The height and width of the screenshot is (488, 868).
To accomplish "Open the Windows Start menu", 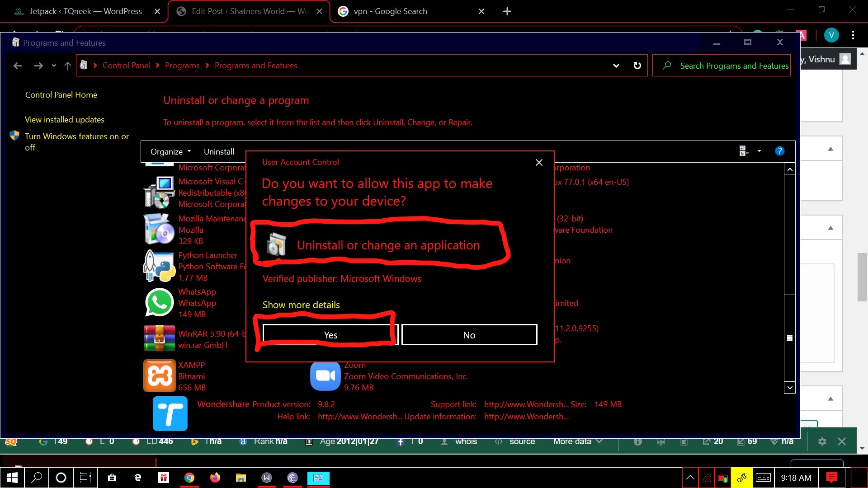I will coord(12,478).
